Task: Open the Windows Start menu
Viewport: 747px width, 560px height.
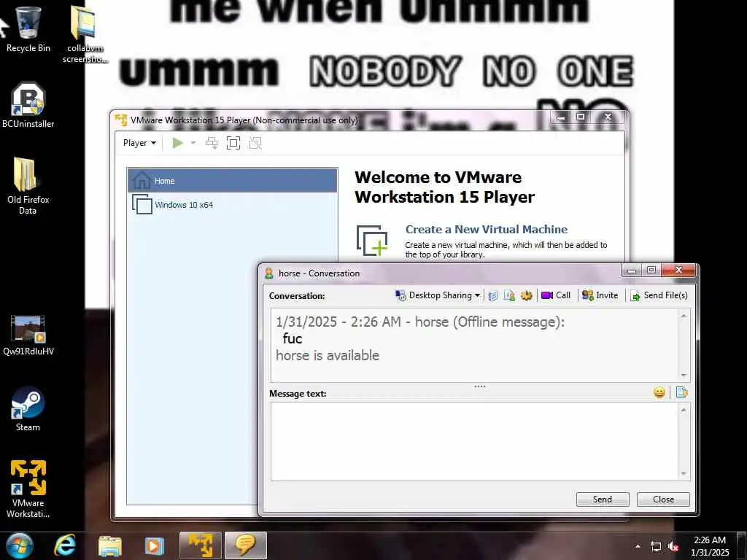Action: [20, 545]
